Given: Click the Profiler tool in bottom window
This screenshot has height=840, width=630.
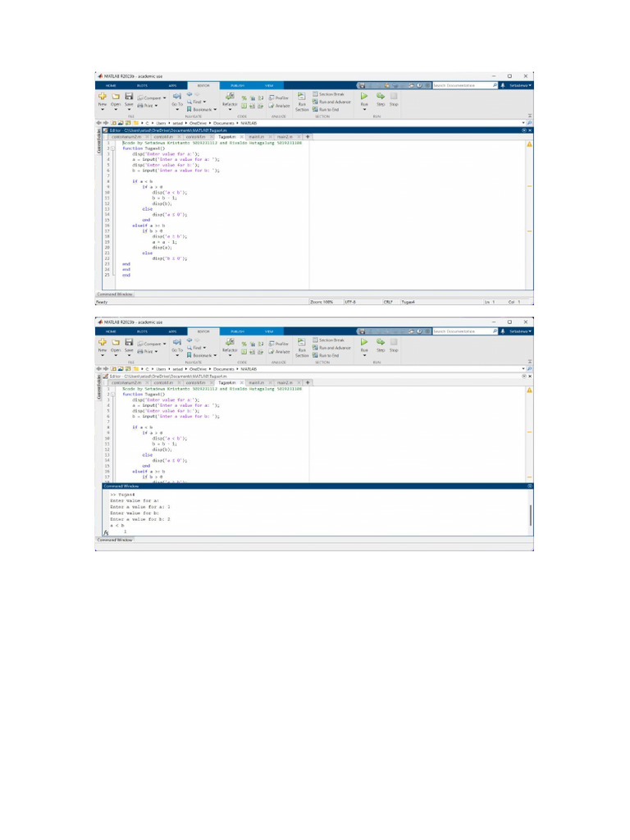Looking at the screenshot, I should click(x=279, y=343).
